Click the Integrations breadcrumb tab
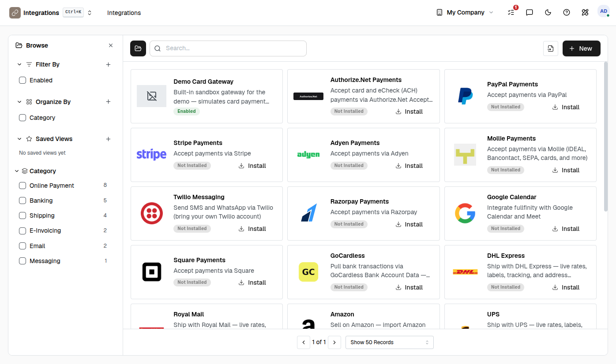The image size is (616, 364). click(x=124, y=13)
